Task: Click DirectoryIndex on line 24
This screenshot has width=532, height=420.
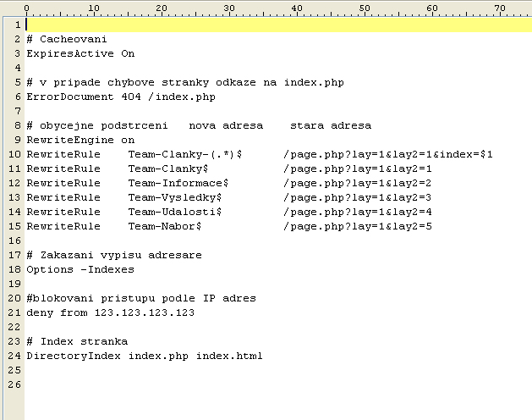Action: click(x=74, y=356)
